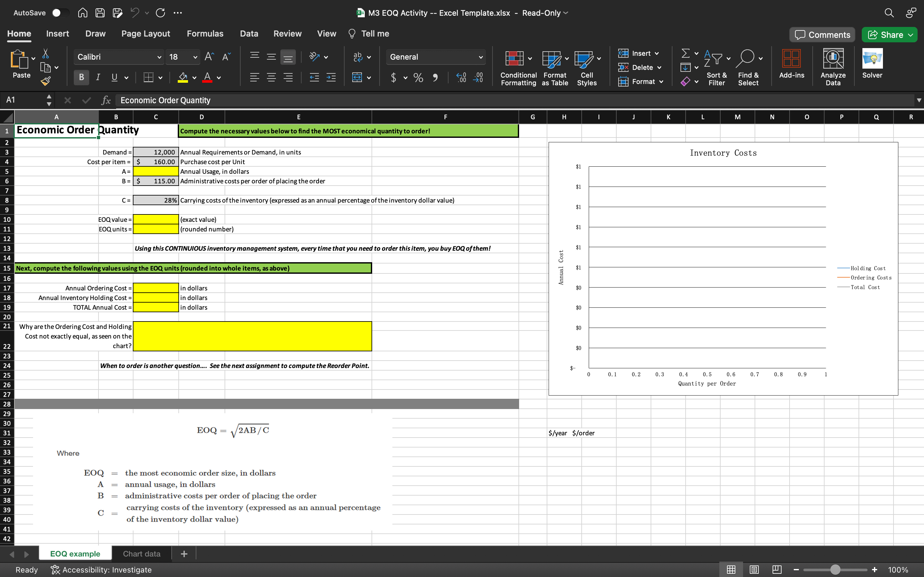Open the Comments panel
This screenshot has height=577, width=924.
(x=822, y=34)
